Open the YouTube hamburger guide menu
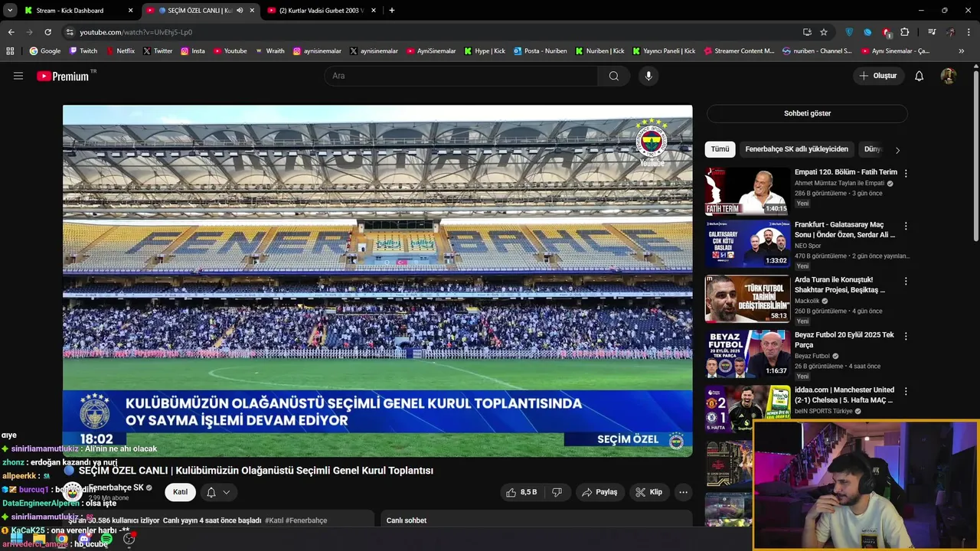Screen dimensions: 980x551 (x=18, y=76)
